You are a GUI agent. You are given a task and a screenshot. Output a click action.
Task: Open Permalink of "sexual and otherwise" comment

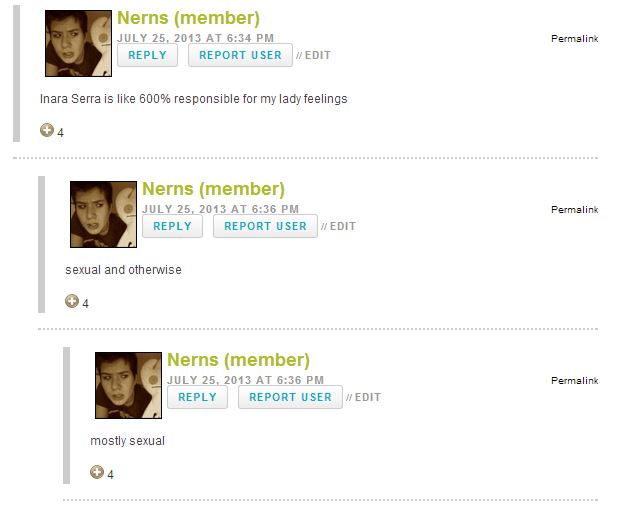pos(574,210)
